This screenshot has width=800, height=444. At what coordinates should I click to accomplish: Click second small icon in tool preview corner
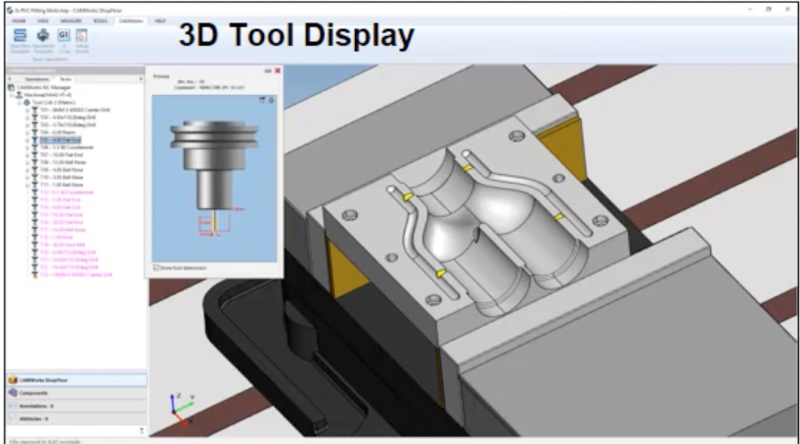[271, 101]
